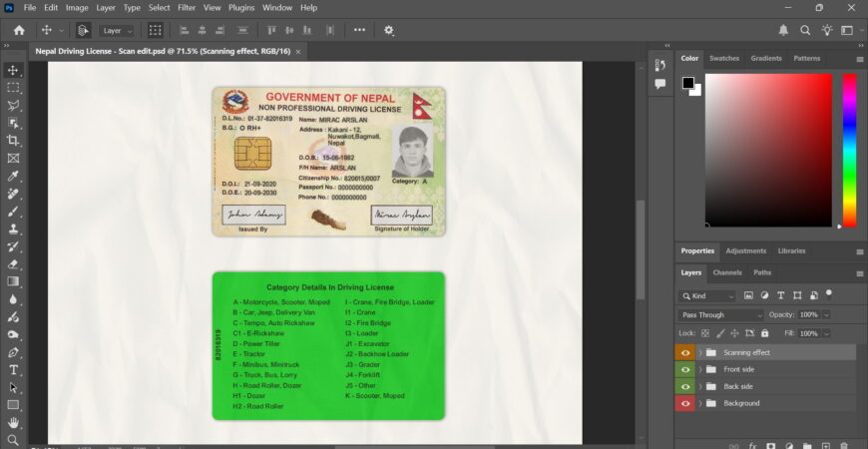The width and height of the screenshot is (868, 449).
Task: Select the Clone Stamp tool
Action: (x=13, y=228)
